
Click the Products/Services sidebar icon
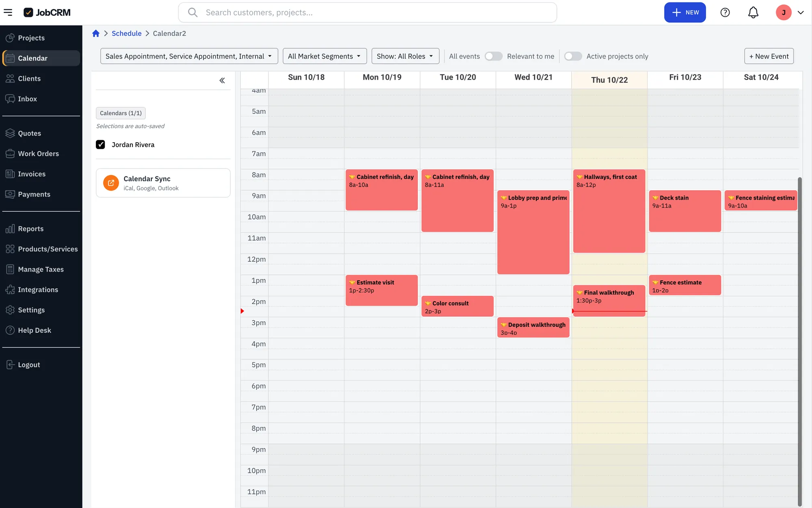click(10, 249)
